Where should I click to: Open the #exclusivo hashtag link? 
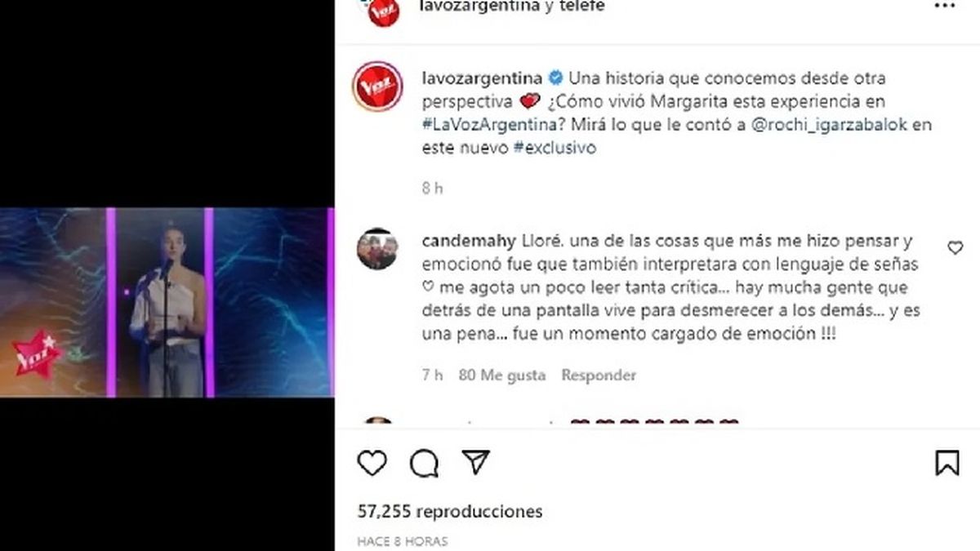[555, 149]
